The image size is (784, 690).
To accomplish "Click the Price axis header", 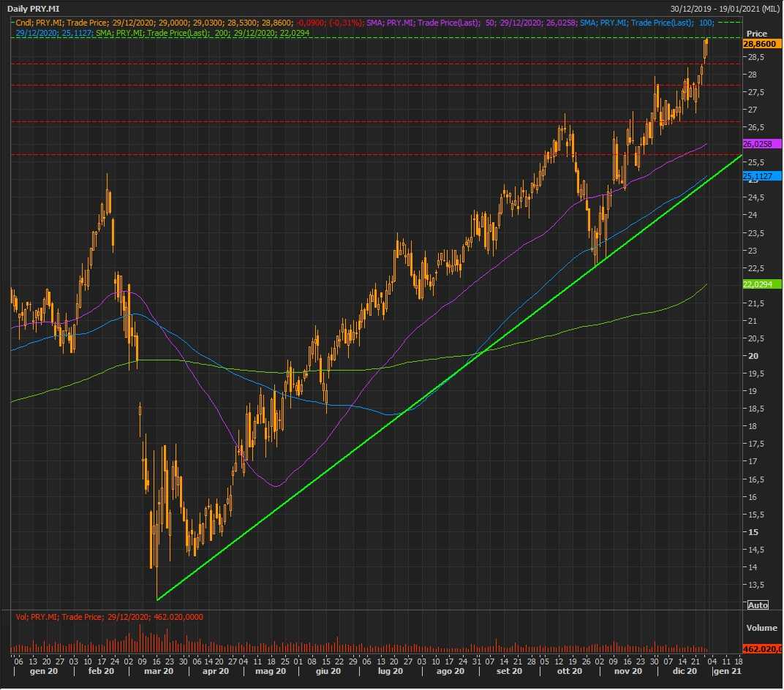I will tap(756, 34).
